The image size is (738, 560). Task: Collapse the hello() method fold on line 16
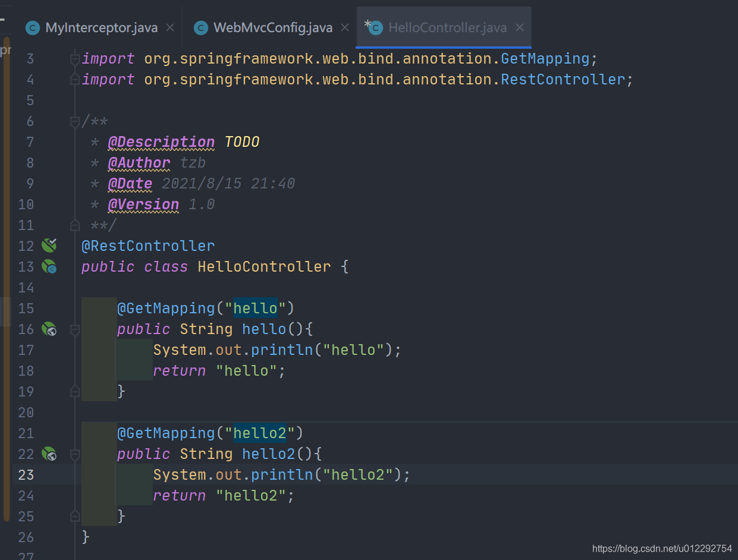coord(75,329)
